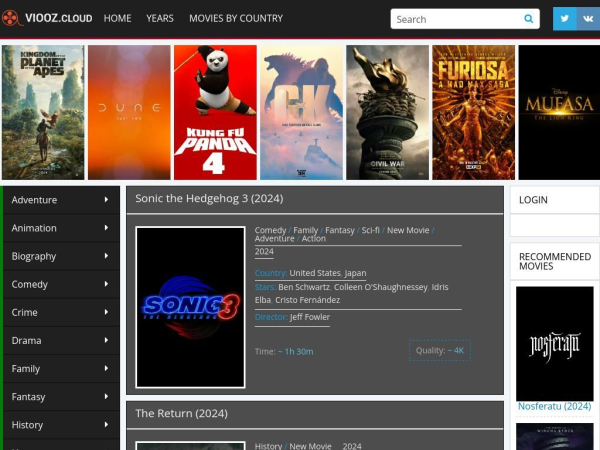
Task: Open the Mufasa movie poster
Action: [559, 112]
